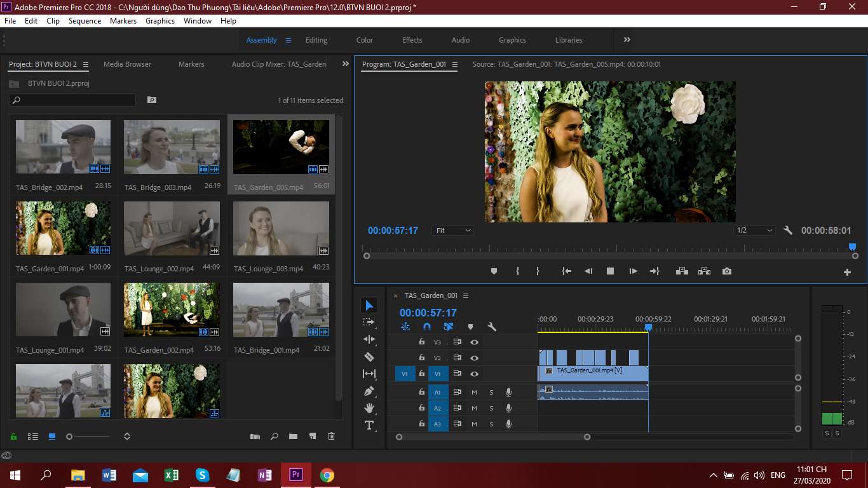Toggle lock on track V1
This screenshot has height=488, width=868.
(421, 374)
